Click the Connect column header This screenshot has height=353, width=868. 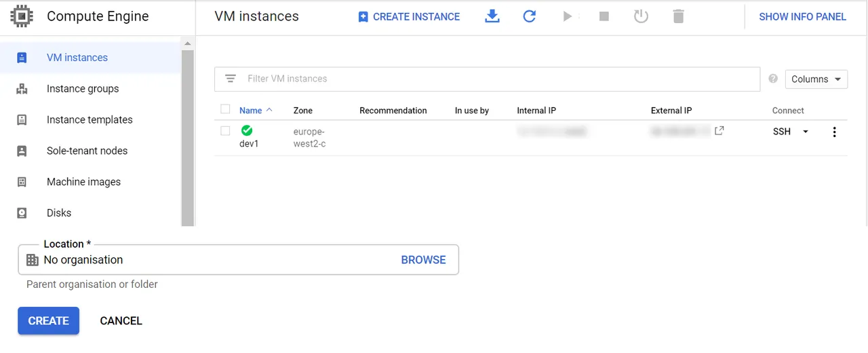(x=788, y=110)
